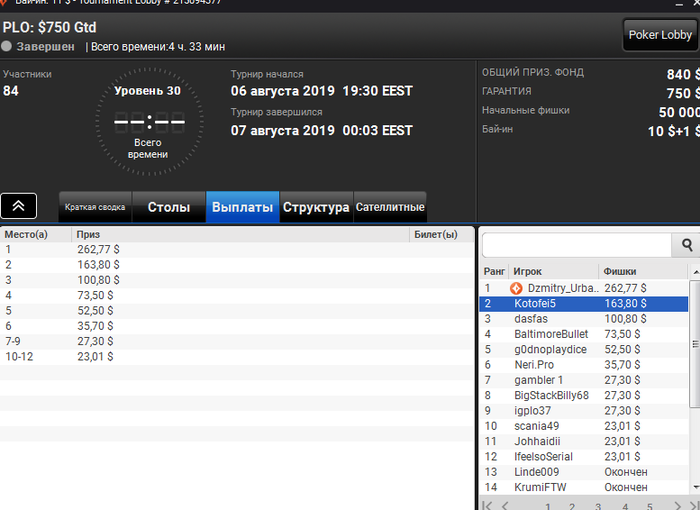The image size is (700, 510).
Task: Click the 5th place payout 52,50 $ row
Action: click(x=237, y=311)
